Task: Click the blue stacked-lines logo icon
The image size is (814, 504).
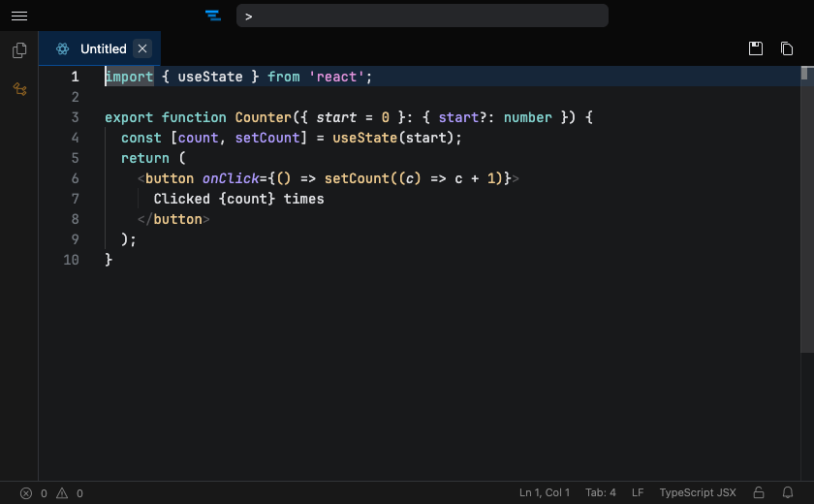Action: click(213, 16)
